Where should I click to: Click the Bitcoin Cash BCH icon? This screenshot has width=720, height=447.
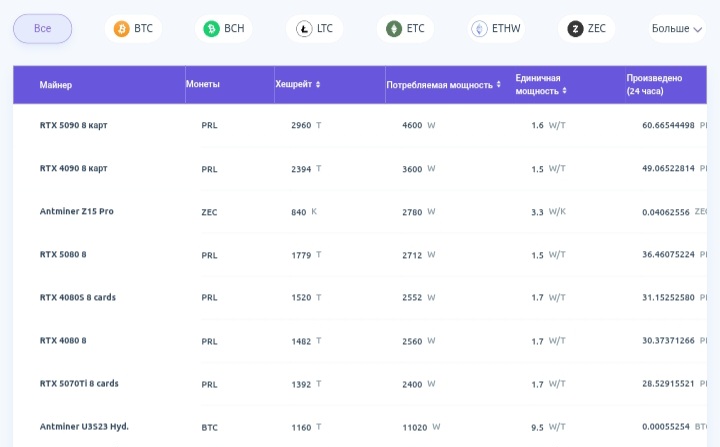click(212, 29)
